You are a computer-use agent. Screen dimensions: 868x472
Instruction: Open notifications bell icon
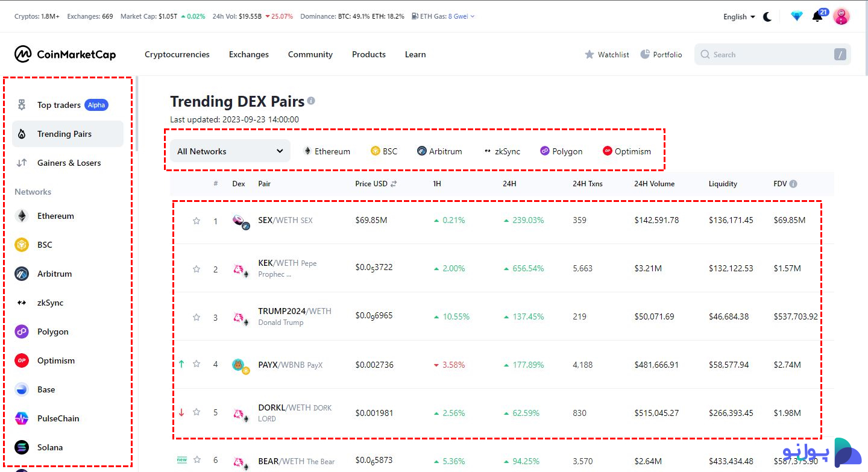[x=817, y=16]
